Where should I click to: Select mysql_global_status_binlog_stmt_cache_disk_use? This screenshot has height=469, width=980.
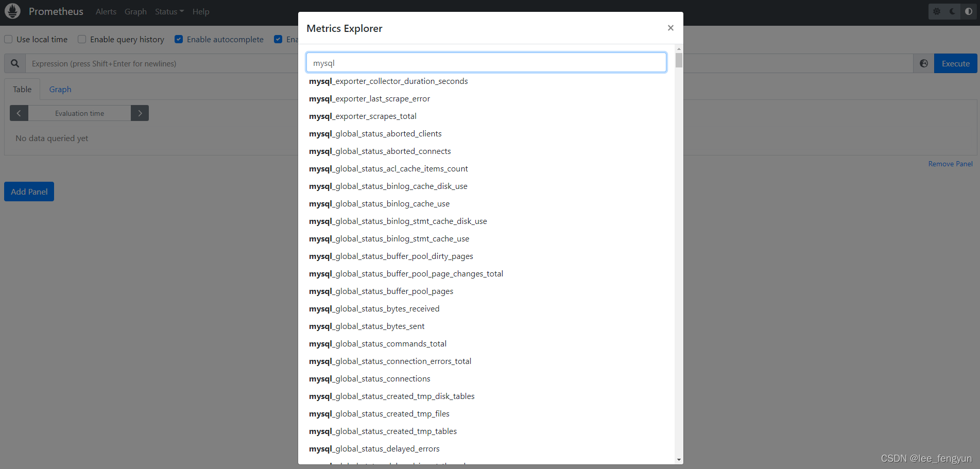click(x=398, y=221)
